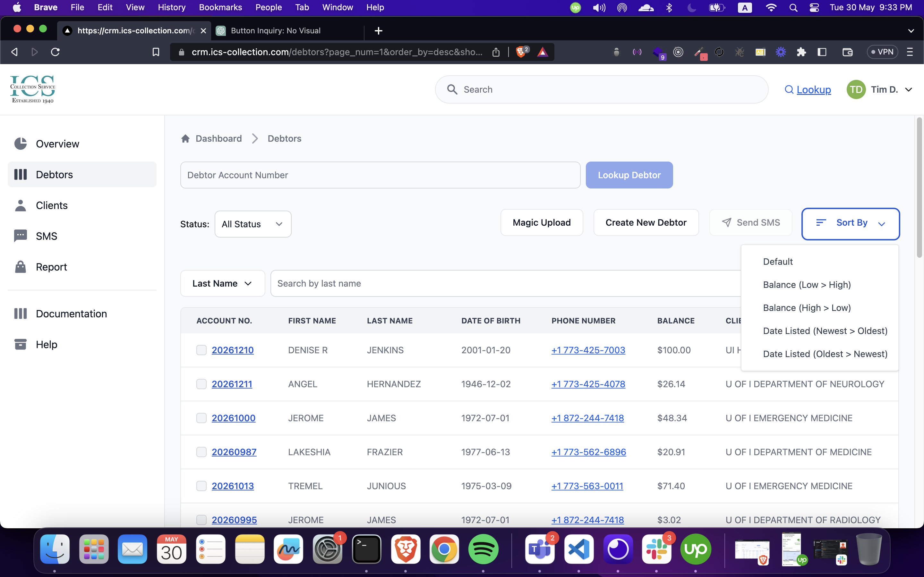Click the Overview pie chart sidebar icon
The image size is (924, 577).
click(x=21, y=144)
